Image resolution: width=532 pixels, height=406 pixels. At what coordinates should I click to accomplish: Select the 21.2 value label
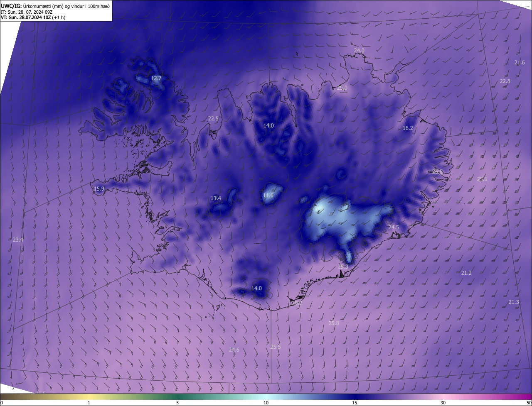466,273
